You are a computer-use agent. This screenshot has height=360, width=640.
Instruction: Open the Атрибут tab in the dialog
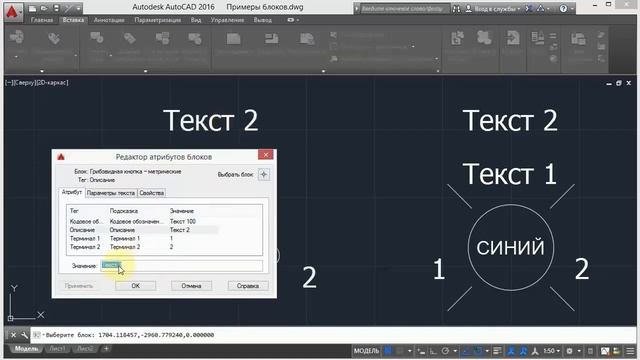tap(72, 192)
